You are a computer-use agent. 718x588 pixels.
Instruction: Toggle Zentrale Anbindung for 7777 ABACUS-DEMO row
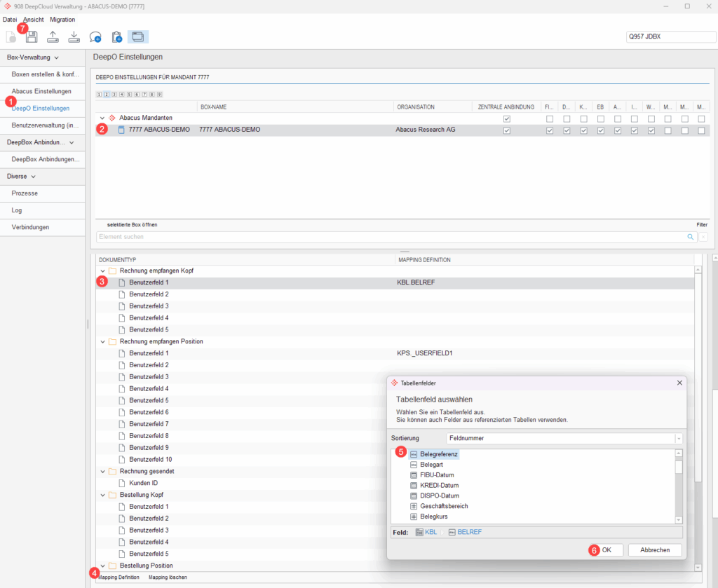tap(506, 131)
